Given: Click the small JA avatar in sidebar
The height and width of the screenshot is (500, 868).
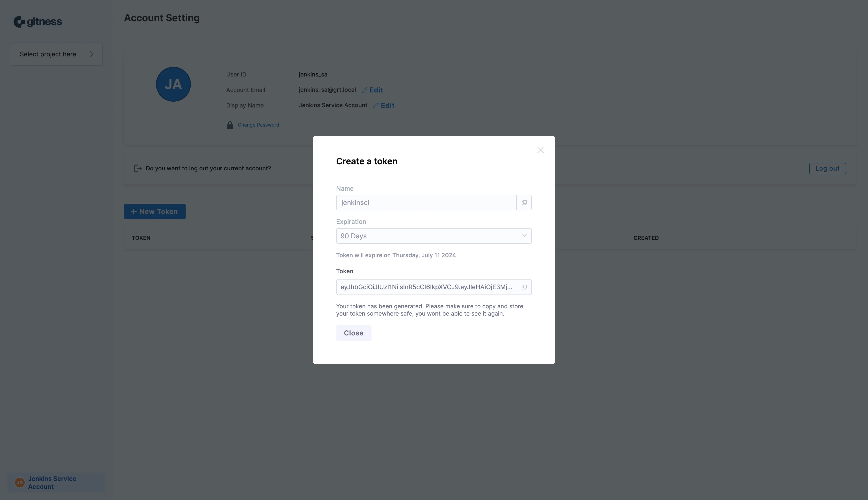Looking at the screenshot, I should [x=20, y=483].
